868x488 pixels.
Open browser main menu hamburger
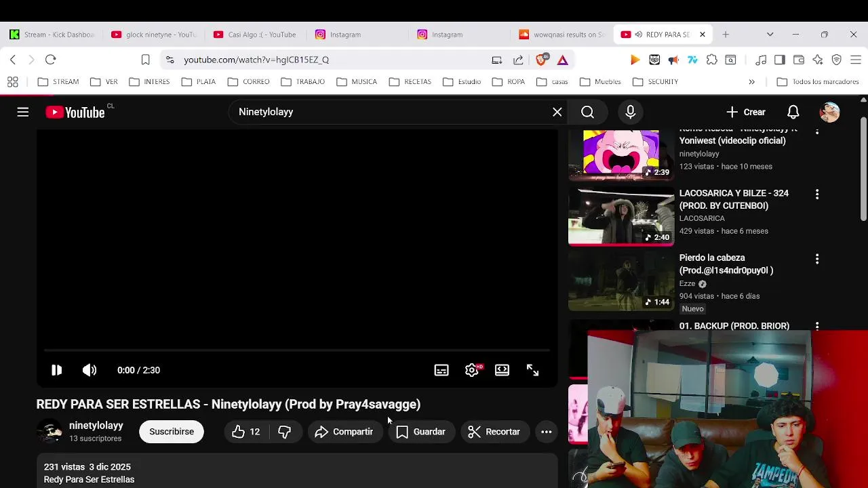[x=856, y=60]
